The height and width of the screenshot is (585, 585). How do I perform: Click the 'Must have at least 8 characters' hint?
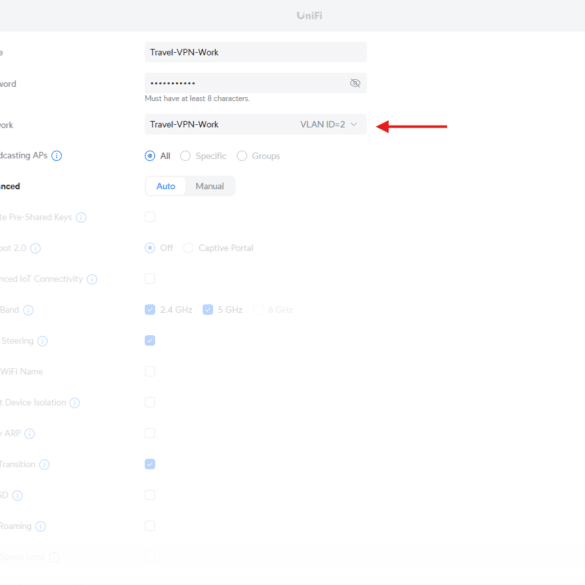197,98
